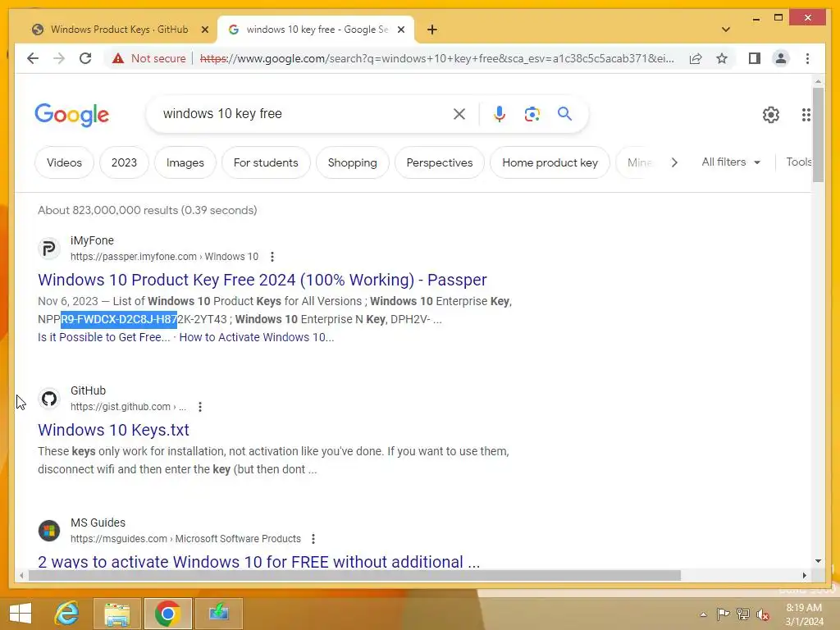The width and height of the screenshot is (840, 630).
Task: Click the share page icon in address bar
Action: coord(696,58)
